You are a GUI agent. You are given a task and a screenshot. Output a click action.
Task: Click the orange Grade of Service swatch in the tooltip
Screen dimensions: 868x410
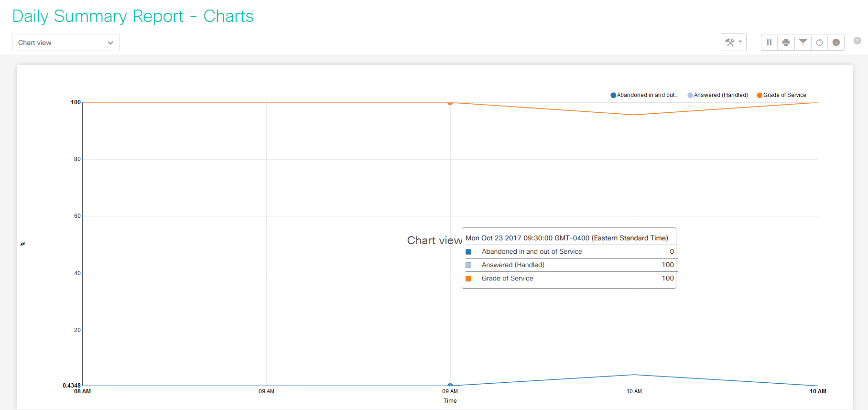468,279
